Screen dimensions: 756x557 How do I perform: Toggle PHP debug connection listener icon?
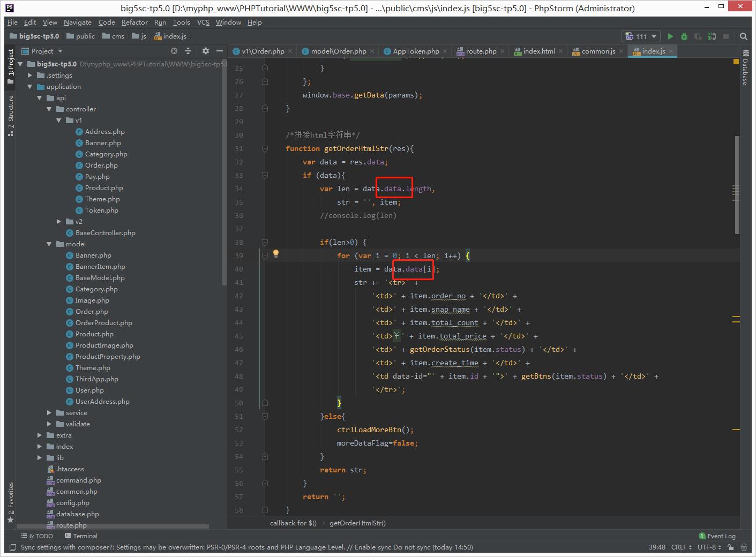click(712, 36)
